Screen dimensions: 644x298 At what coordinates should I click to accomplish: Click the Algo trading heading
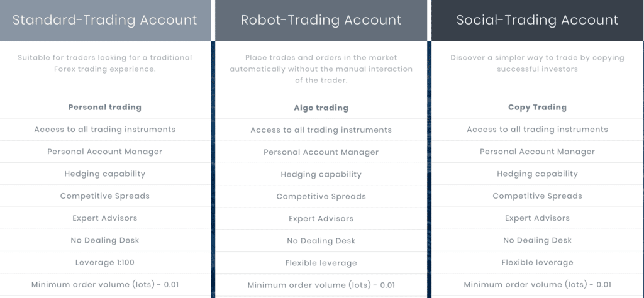pos(321,108)
